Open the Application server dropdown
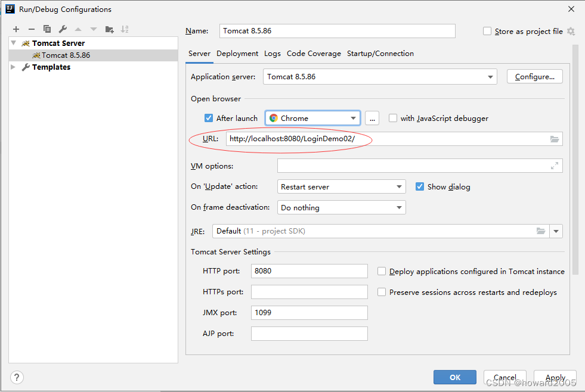Screen dimensions: 585x392 click(x=380, y=77)
